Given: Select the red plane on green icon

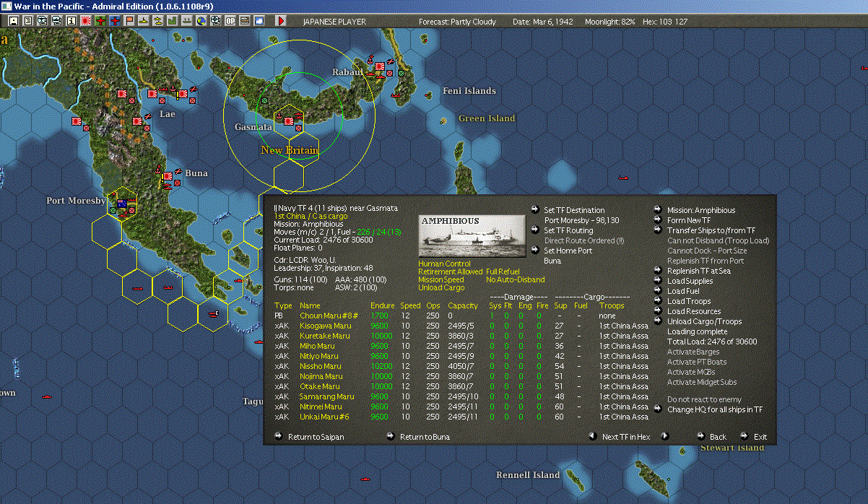Looking at the screenshot, I should 100,21.
